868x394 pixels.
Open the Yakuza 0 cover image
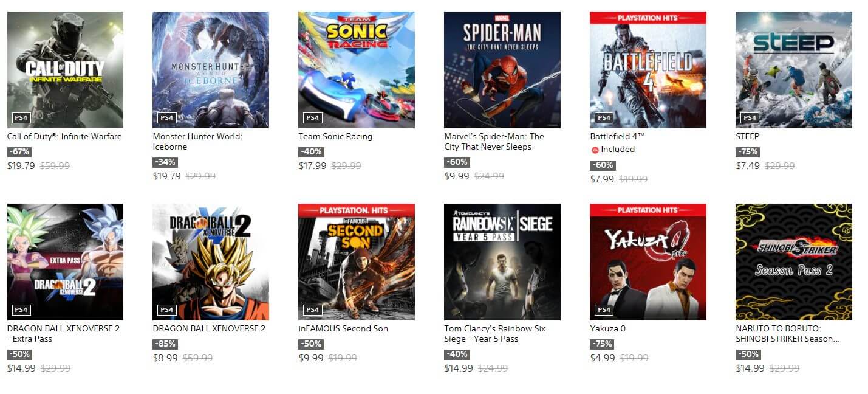point(648,262)
